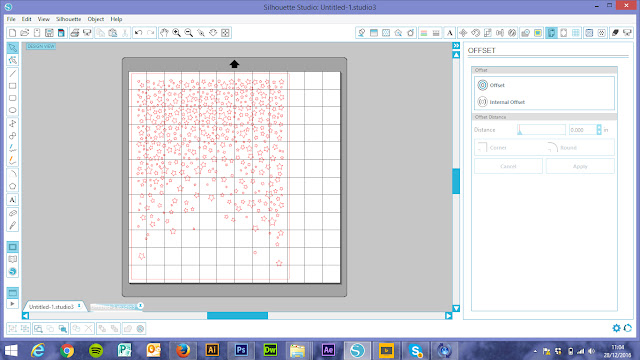
Task: Click the Cancel button
Action: [508, 167]
